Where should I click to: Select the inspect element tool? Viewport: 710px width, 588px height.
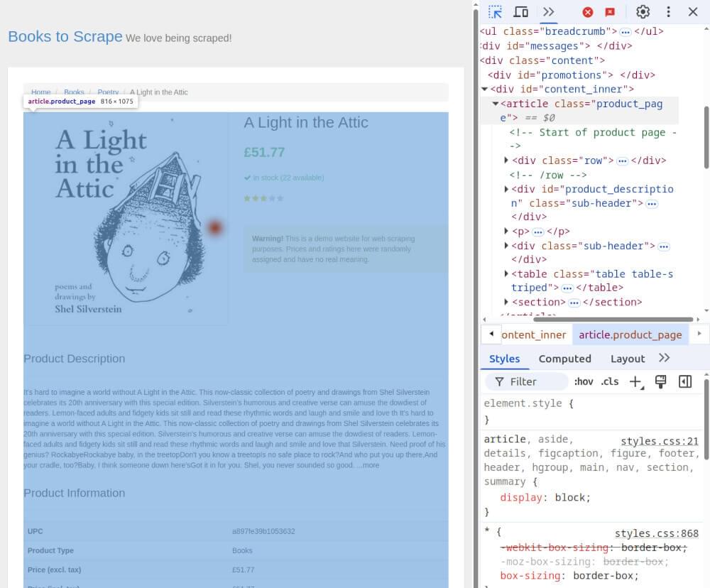[493, 11]
